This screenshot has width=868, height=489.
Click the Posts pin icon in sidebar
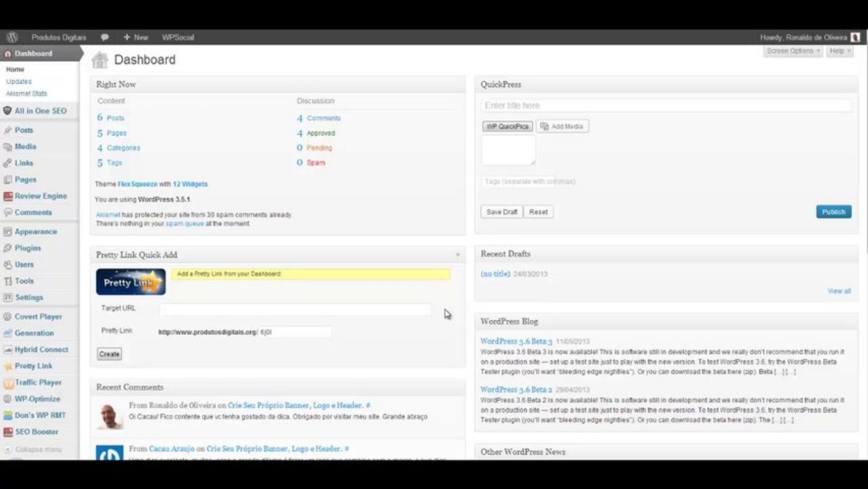click(x=7, y=130)
